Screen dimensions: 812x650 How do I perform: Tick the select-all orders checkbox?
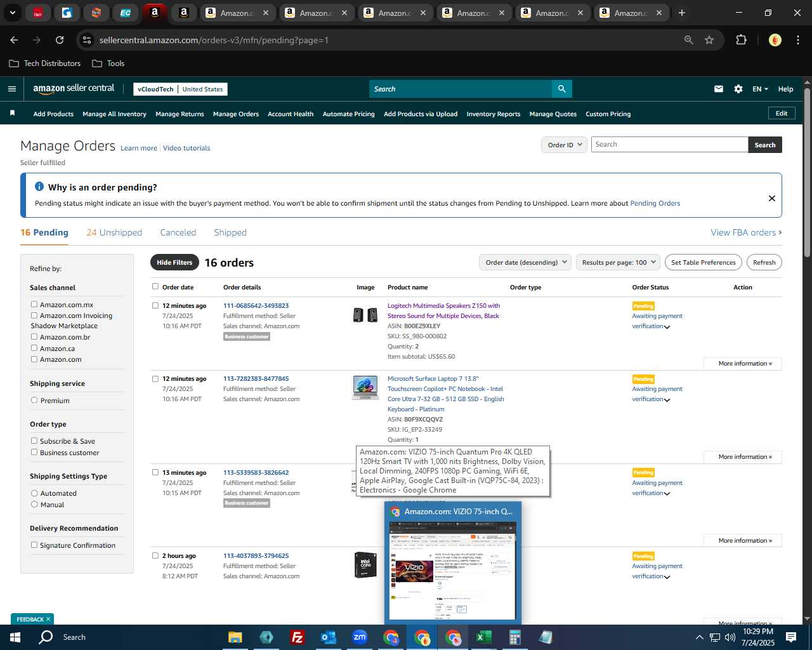pyautogui.click(x=155, y=286)
